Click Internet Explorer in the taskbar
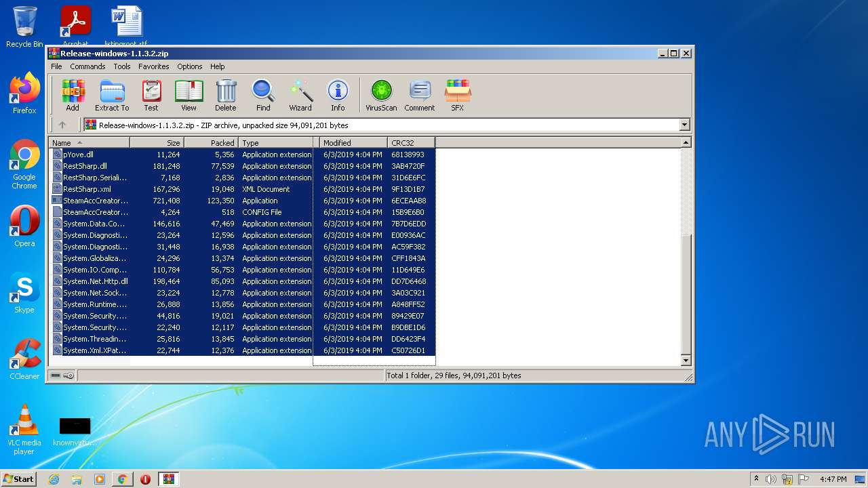The height and width of the screenshot is (488, 868). tap(54, 479)
